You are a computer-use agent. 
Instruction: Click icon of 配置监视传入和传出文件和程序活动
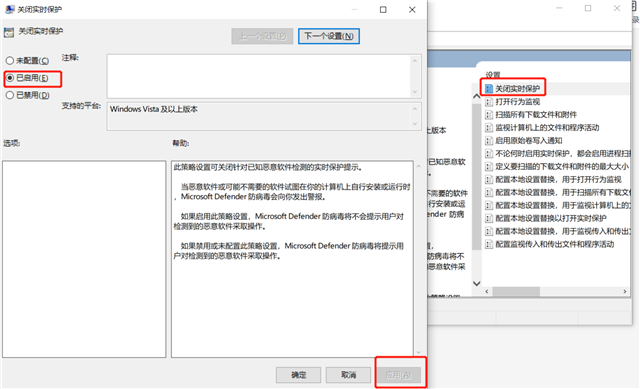pyautogui.click(x=489, y=245)
